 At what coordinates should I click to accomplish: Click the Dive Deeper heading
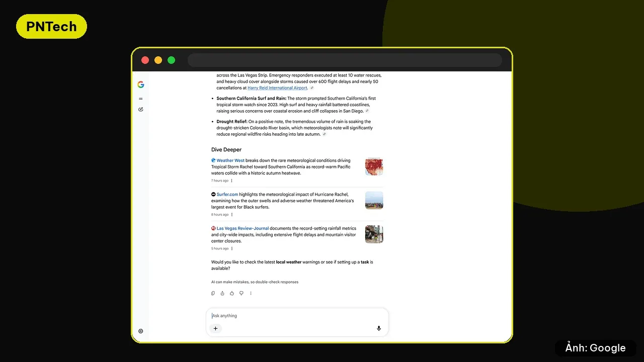click(226, 150)
